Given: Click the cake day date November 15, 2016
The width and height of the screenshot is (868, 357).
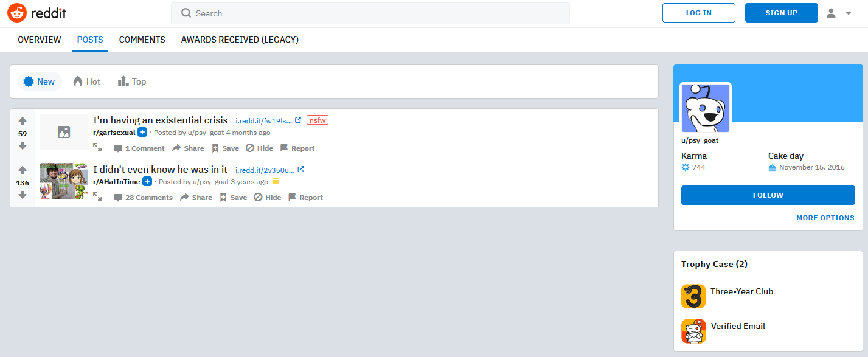Looking at the screenshot, I should pos(812,167).
